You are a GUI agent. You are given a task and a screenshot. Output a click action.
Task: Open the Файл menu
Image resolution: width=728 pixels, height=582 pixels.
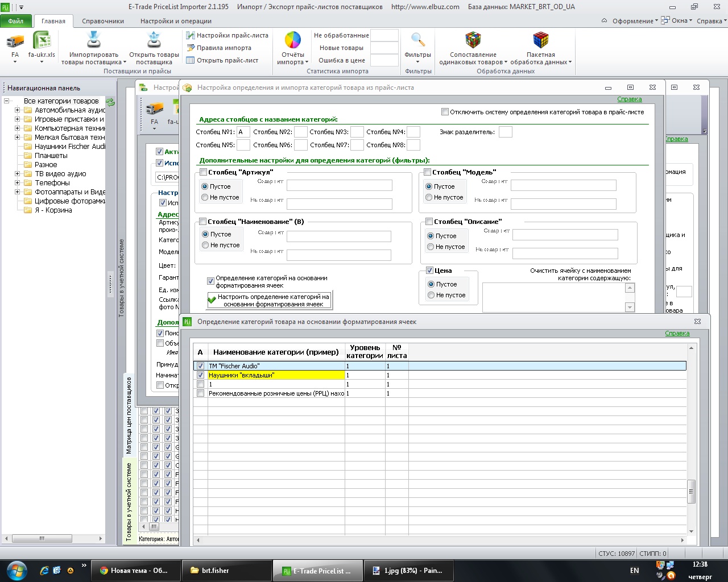[x=16, y=21]
